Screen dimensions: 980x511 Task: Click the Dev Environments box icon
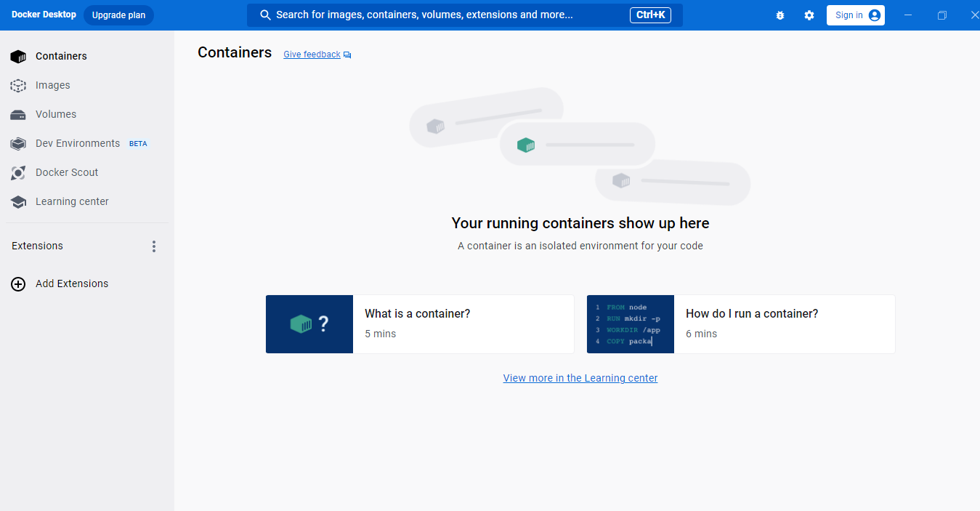[18, 144]
